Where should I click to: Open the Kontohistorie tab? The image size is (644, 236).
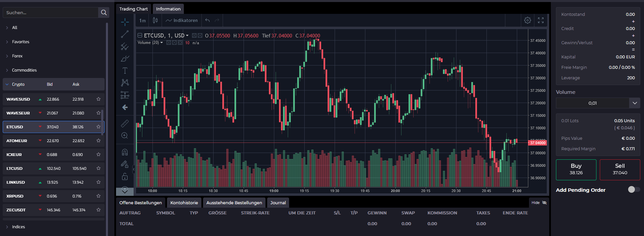[184, 203]
